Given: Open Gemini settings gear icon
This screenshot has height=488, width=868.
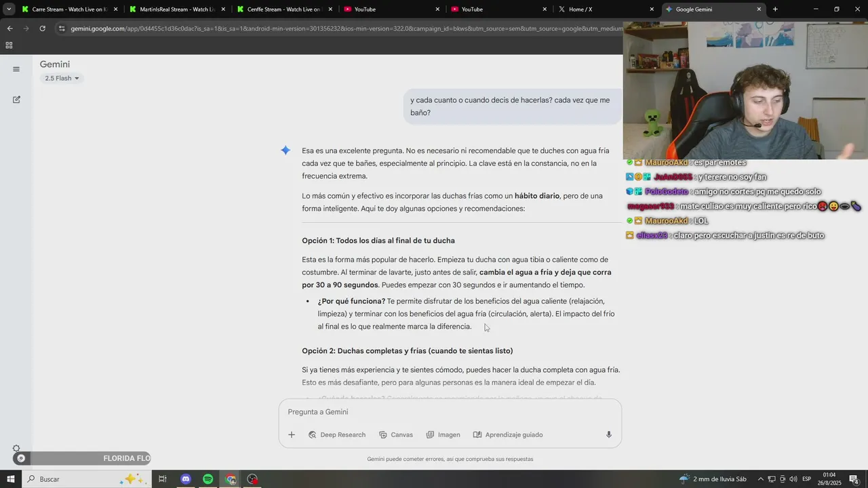Looking at the screenshot, I should (x=16, y=448).
